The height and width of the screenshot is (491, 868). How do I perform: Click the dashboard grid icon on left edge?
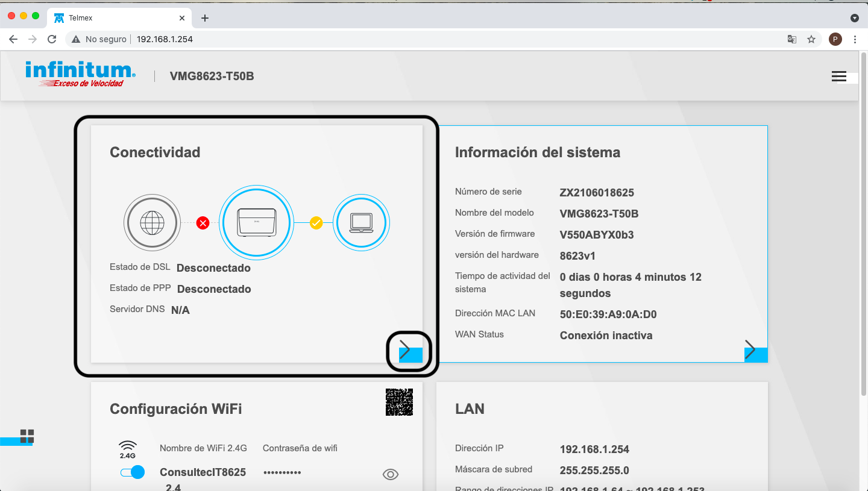(27, 436)
